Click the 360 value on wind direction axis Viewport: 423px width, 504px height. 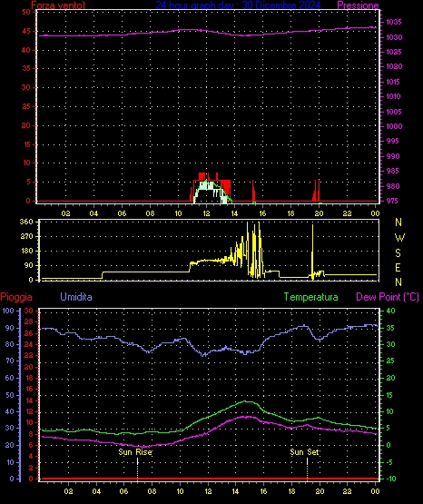coord(26,222)
